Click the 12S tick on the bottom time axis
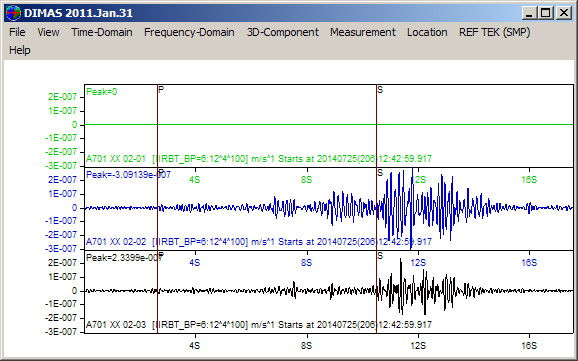 (418, 346)
